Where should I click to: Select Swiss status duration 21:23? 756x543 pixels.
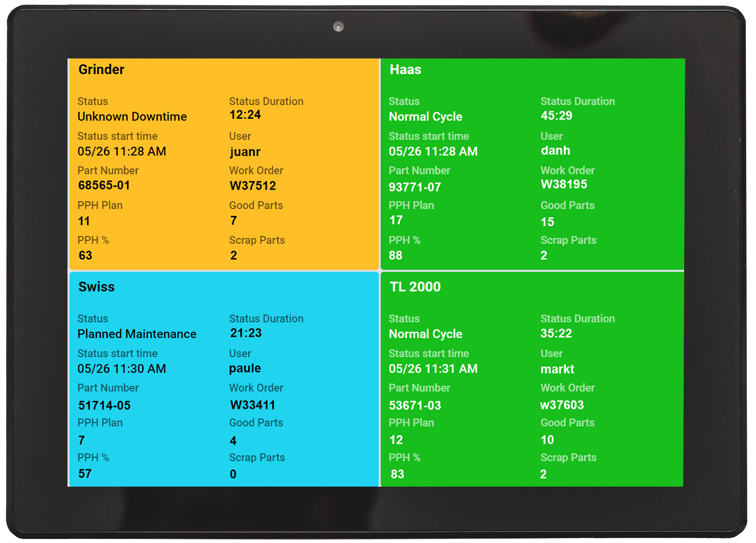pos(246,333)
